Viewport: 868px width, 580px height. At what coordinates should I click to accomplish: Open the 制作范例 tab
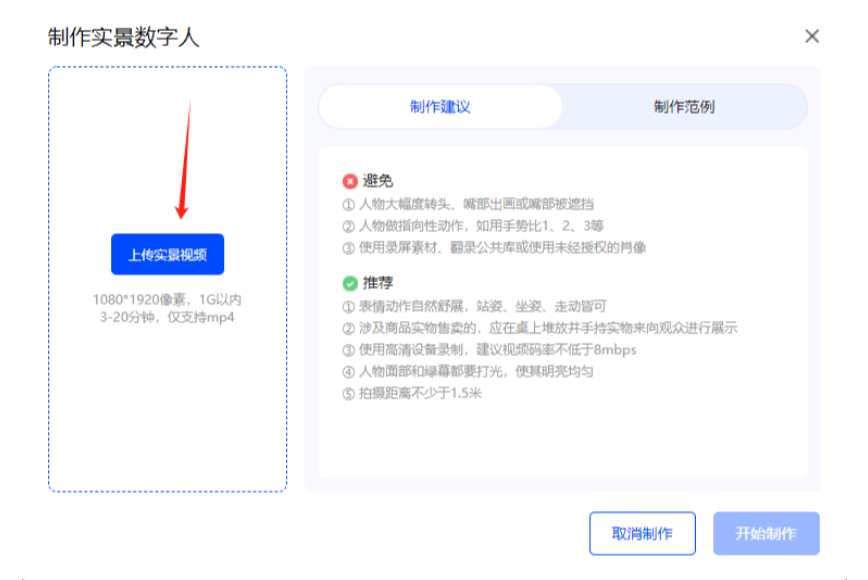tap(684, 107)
